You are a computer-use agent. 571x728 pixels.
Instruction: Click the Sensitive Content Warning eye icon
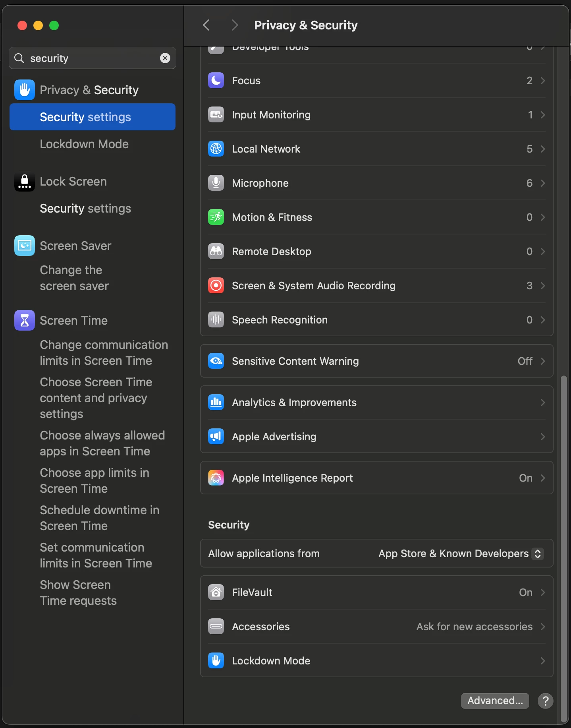click(x=216, y=361)
